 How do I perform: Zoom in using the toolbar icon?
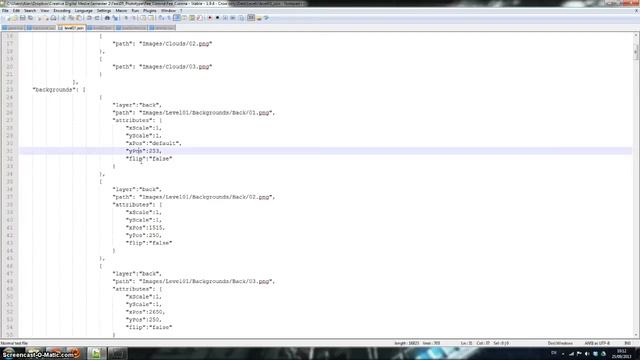(126, 18)
